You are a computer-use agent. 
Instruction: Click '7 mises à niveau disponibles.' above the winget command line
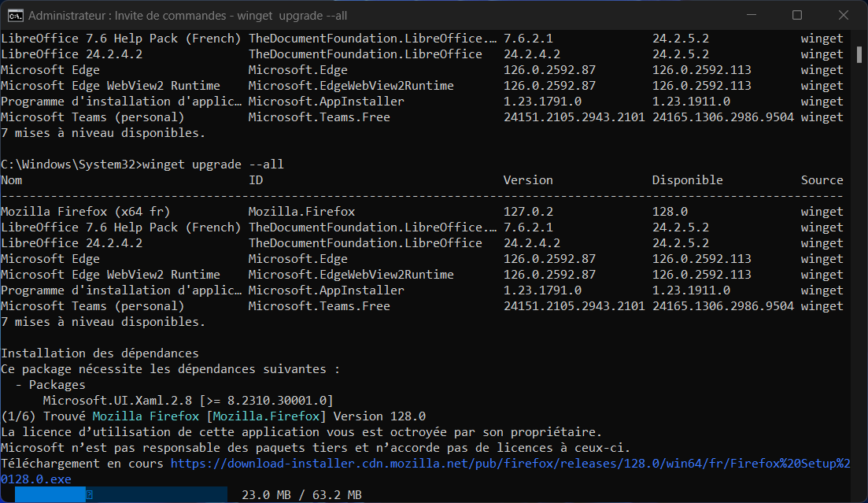(x=103, y=133)
